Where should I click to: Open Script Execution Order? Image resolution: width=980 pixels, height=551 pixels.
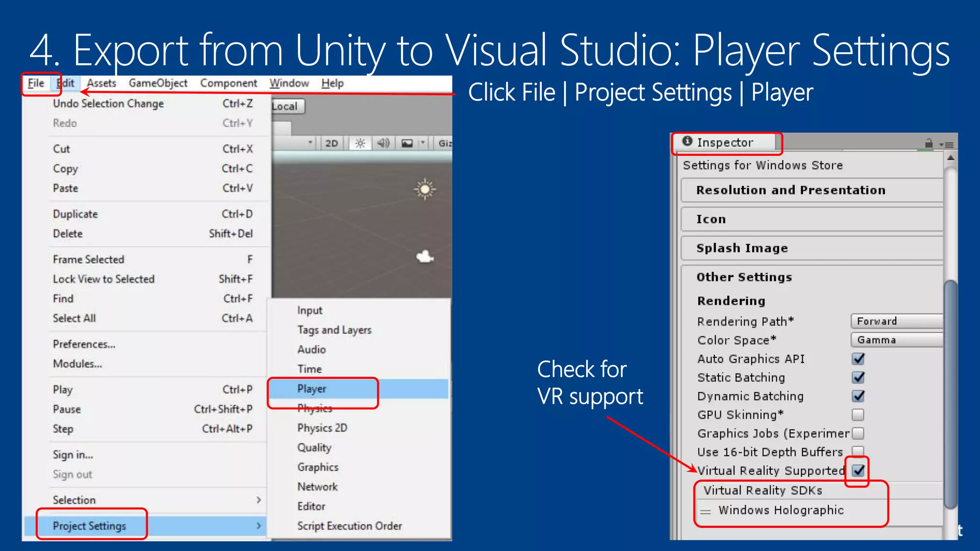(359, 526)
